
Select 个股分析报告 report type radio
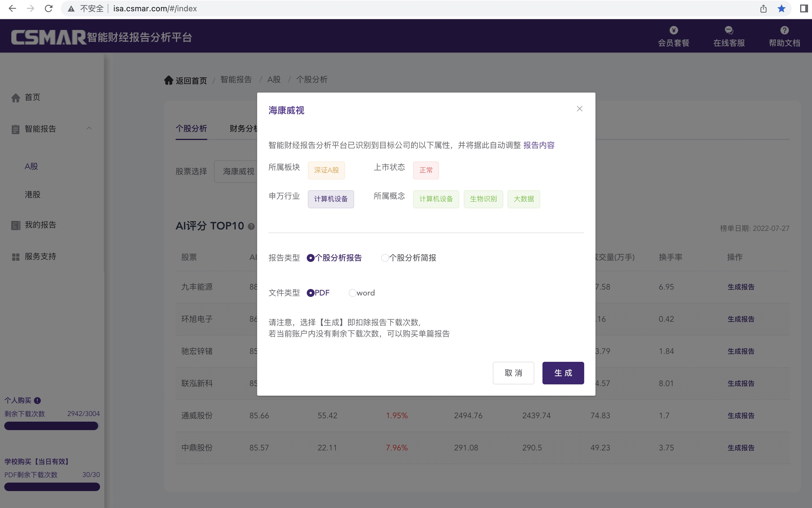click(x=310, y=258)
